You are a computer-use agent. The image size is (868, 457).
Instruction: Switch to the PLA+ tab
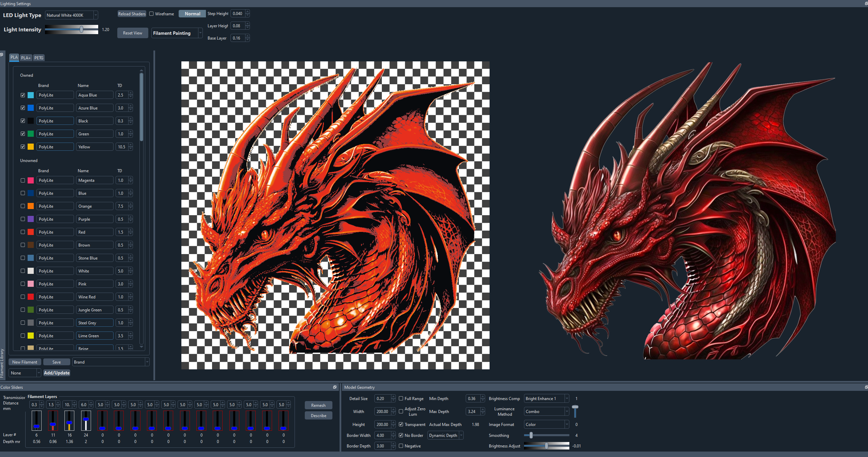(x=26, y=58)
